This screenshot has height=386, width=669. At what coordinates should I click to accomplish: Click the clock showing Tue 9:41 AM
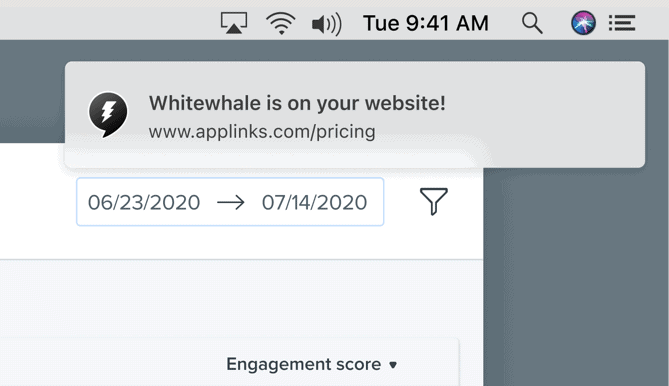(426, 23)
